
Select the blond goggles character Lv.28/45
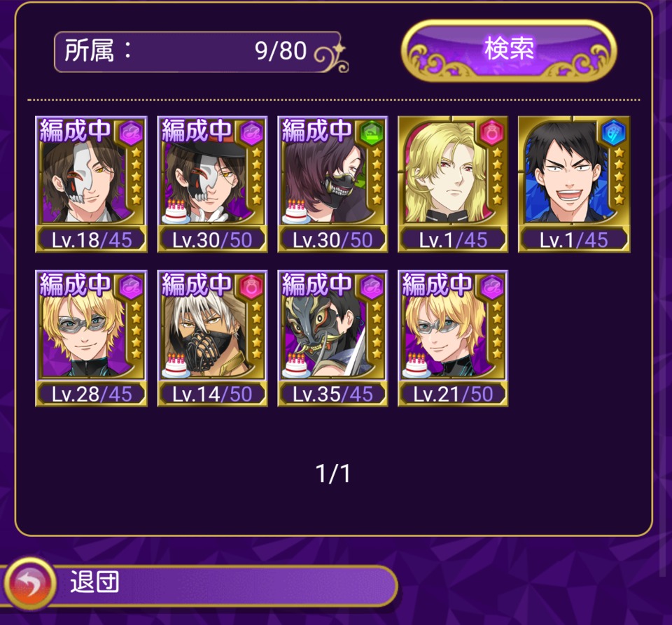click(x=91, y=339)
